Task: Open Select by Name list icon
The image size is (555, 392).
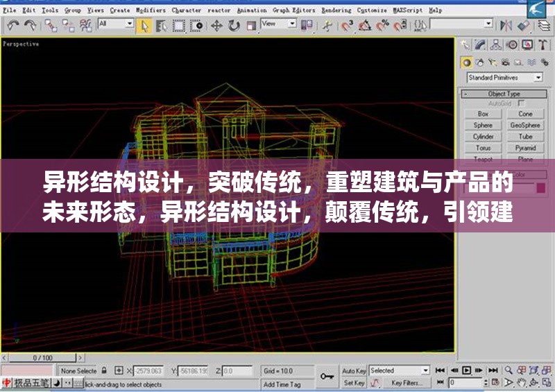Action: (x=162, y=26)
